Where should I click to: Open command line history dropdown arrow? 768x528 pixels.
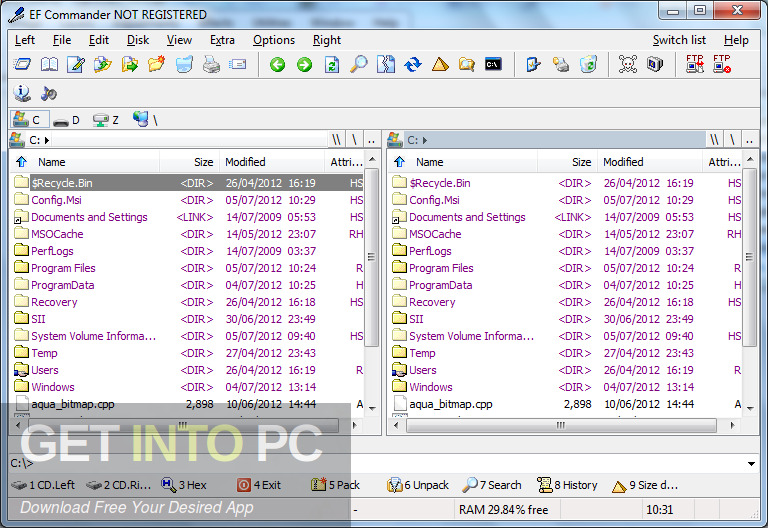click(x=751, y=463)
